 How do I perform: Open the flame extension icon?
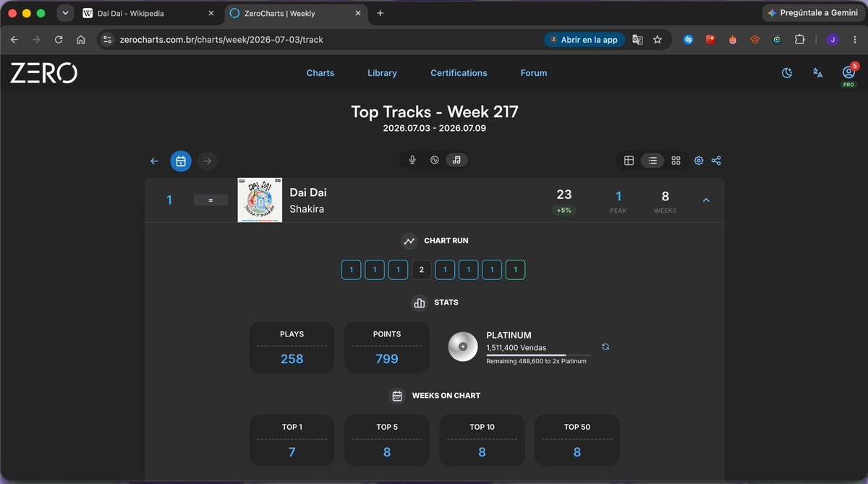(733, 40)
